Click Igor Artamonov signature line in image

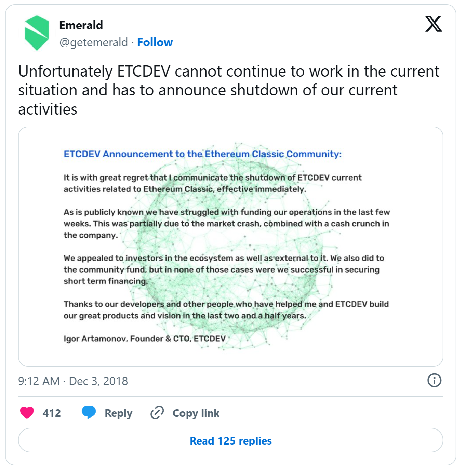145,339
